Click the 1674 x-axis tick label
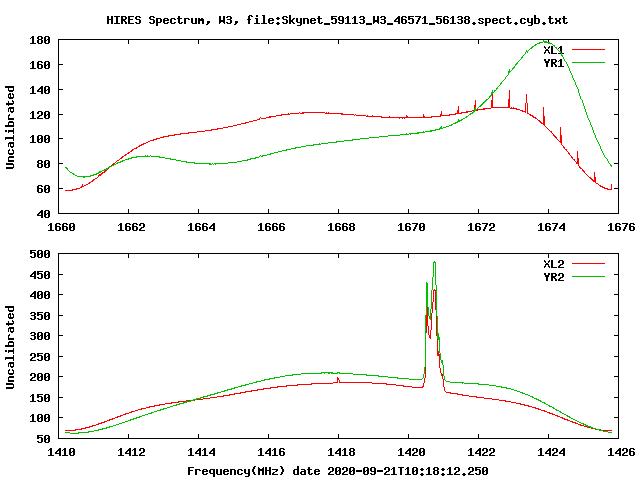The height and width of the screenshot is (480, 640). pyautogui.click(x=551, y=227)
